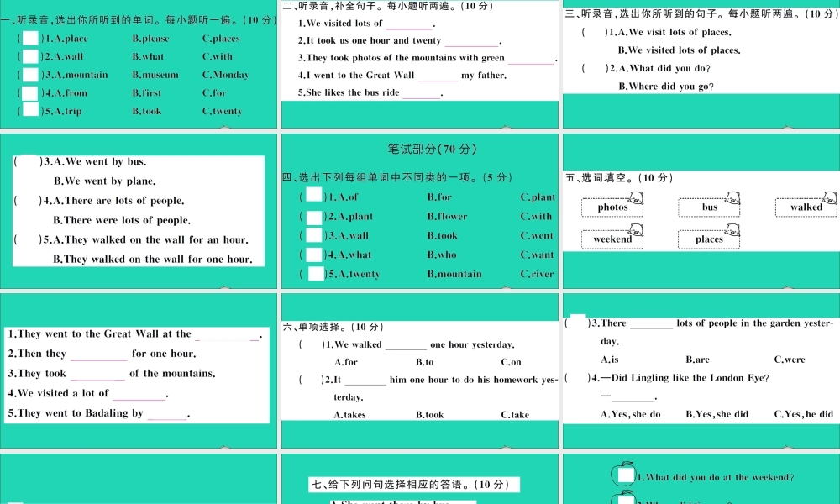This screenshot has width=840, height=504.
Task: Click the apple icon beside 'What did you do at the weekend?'
Action: [623, 475]
